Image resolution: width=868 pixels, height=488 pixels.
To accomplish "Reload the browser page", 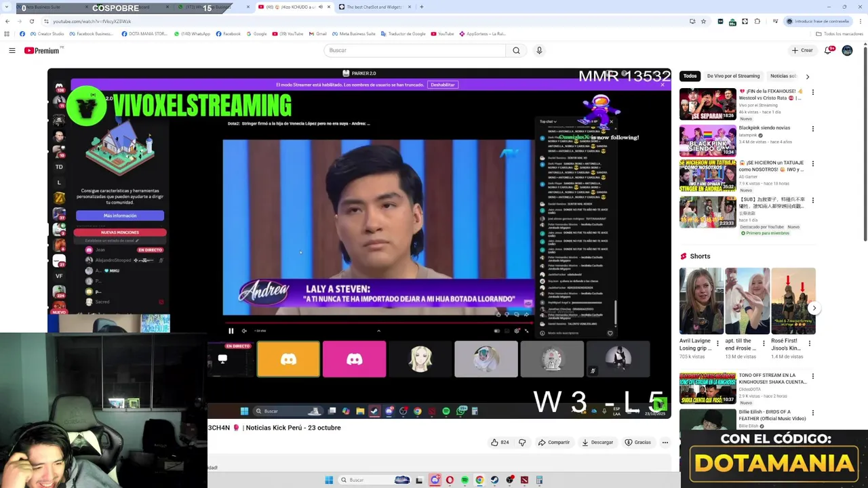I will tap(31, 21).
